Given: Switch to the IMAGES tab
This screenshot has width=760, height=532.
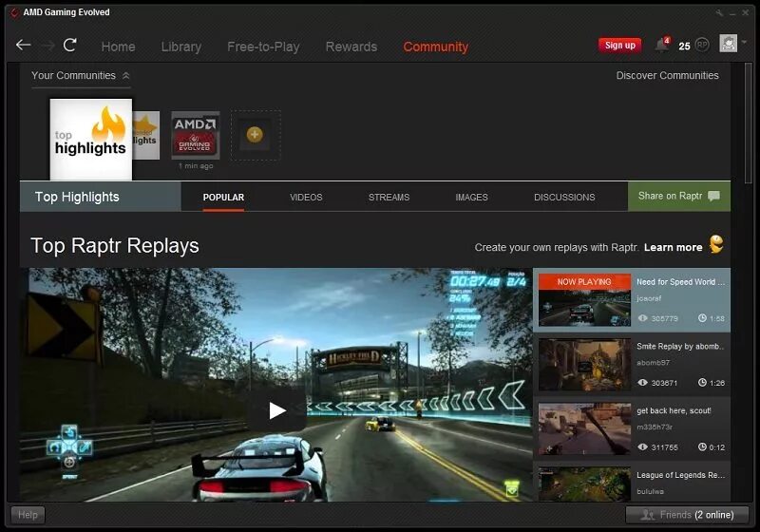Looking at the screenshot, I should click(x=471, y=198).
